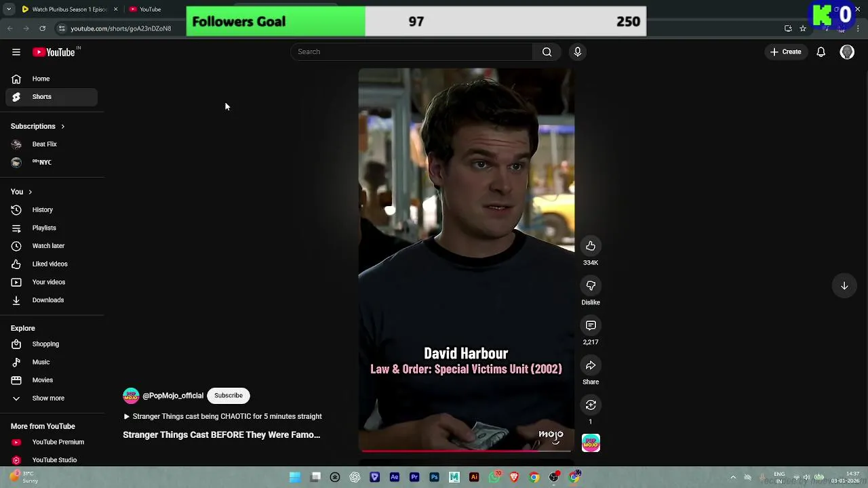The width and height of the screenshot is (868, 488).
Task: Open Brave browser from taskbar
Action: [514, 477]
